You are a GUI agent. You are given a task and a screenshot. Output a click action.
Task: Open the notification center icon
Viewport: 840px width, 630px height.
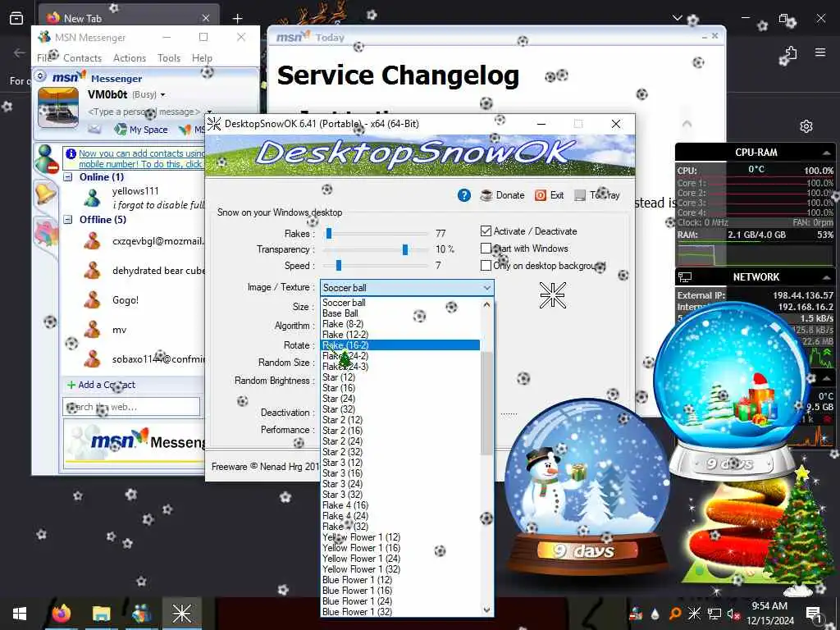[814, 614]
